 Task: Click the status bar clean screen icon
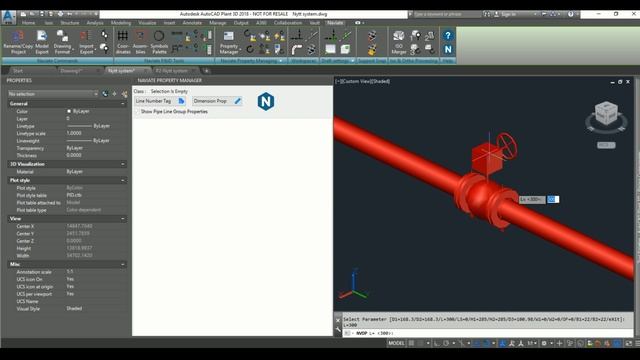[x=629, y=343]
